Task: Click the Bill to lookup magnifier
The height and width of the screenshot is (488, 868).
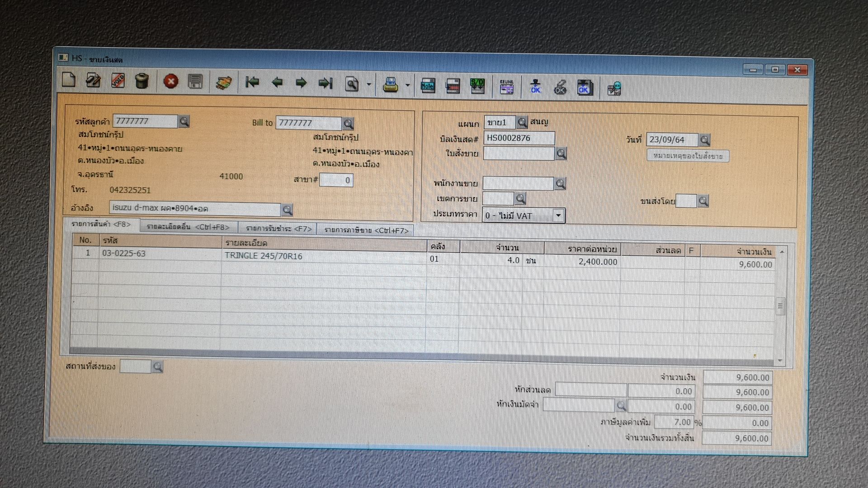Action: 348,123
